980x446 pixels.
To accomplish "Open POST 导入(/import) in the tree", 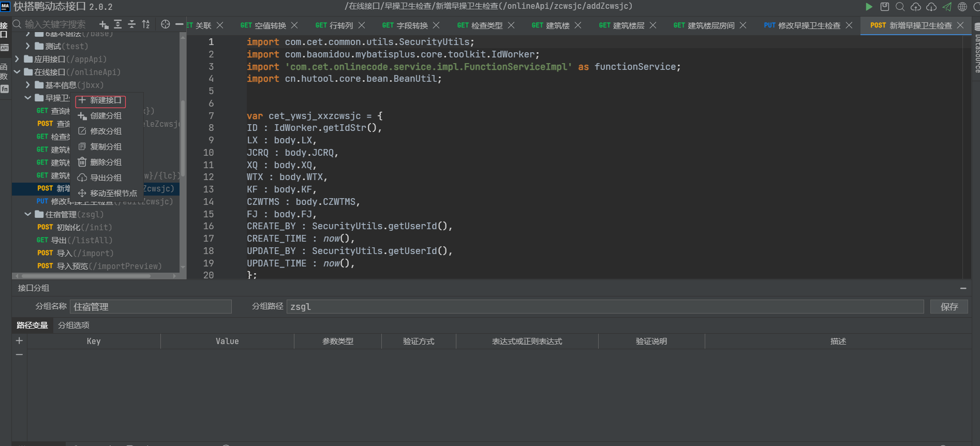I will (75, 253).
